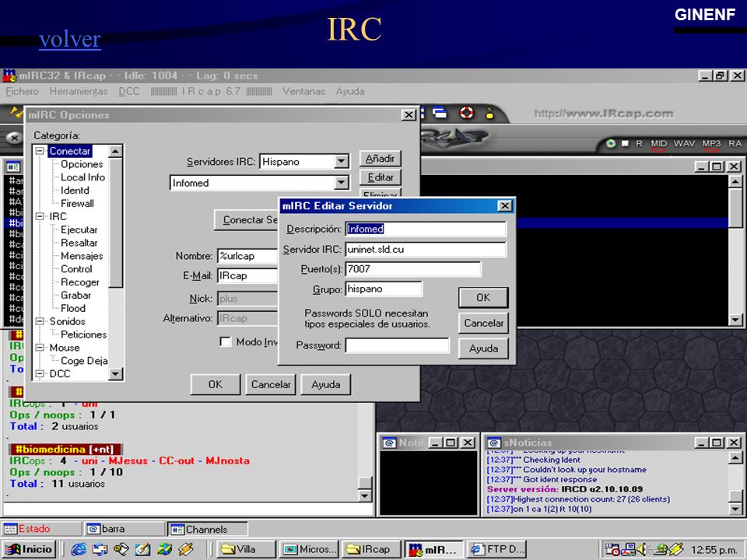This screenshot has width=747, height=560.
Task: Toggle the Modo Invisible checkbox
Action: point(225,341)
